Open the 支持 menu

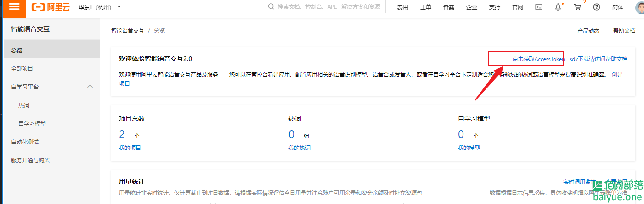pos(495,7)
